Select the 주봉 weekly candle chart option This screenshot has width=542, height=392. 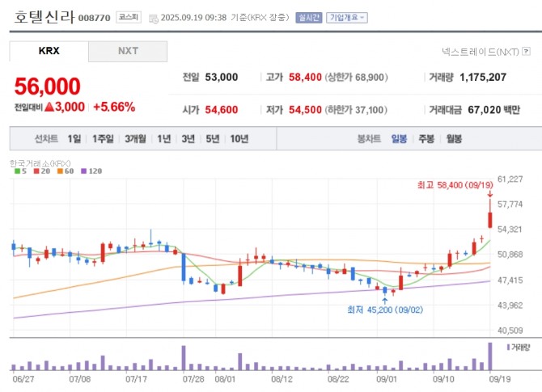[x=426, y=139]
